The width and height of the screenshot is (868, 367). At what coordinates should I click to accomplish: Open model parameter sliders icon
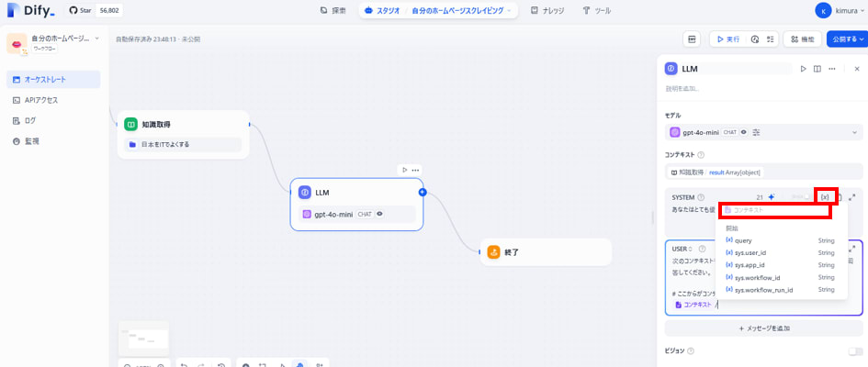[x=756, y=132]
